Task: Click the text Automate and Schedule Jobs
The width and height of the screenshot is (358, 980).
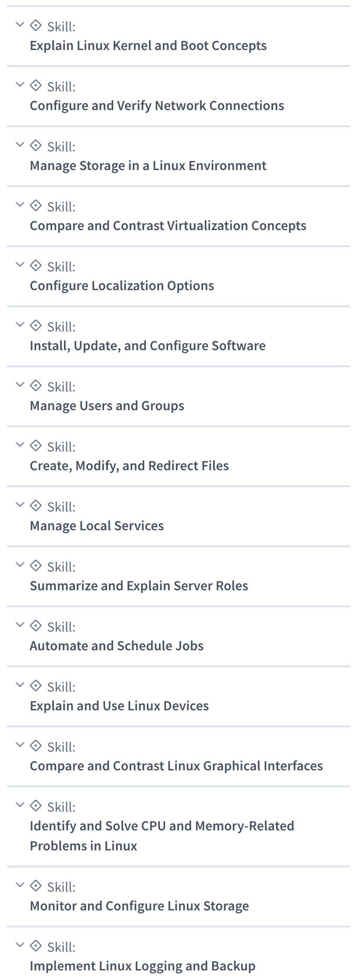Action: pos(117,646)
